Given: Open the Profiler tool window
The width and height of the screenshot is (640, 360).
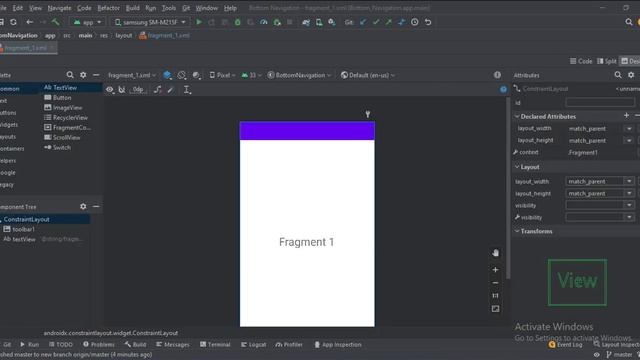Looking at the screenshot, I should [289, 344].
